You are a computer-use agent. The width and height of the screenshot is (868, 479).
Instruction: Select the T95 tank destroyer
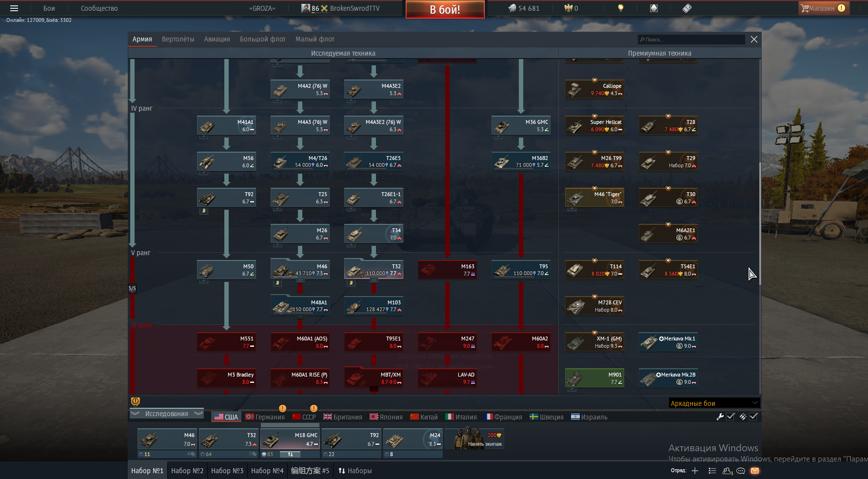click(x=521, y=270)
